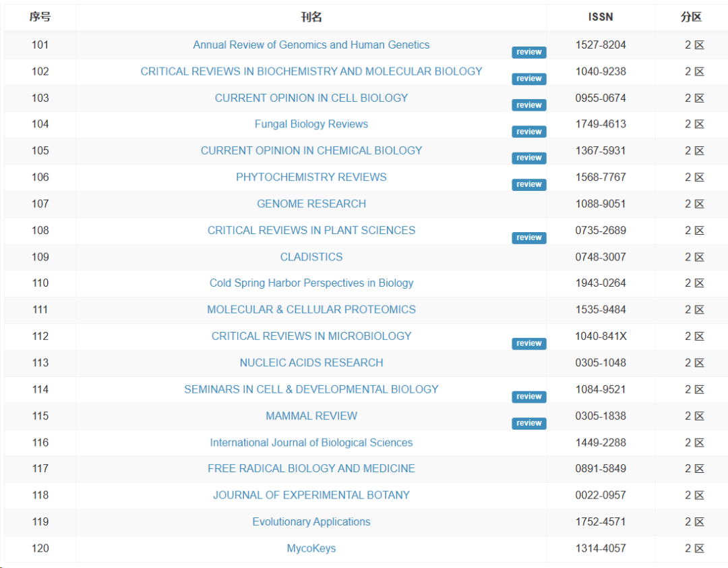Open CRITICAL REVIEWS IN MICROBIOLOGY link
The image size is (728, 568).
[311, 336]
